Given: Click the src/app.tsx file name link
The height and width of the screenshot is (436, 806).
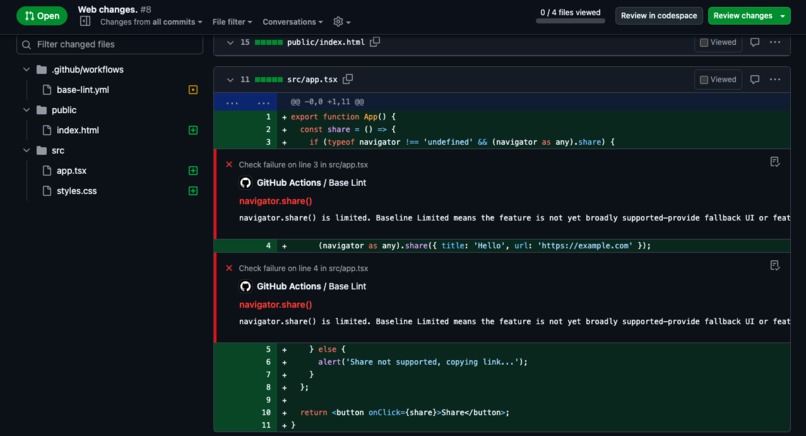Looking at the screenshot, I should (x=312, y=80).
